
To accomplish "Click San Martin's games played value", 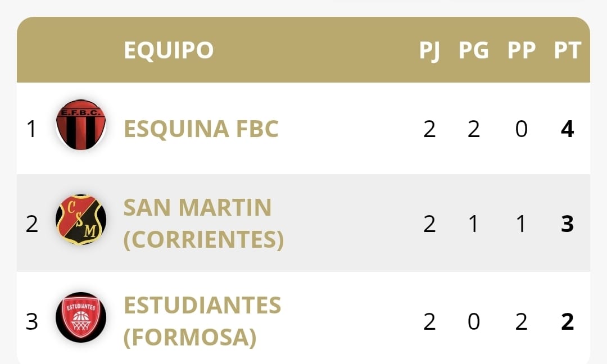I will point(430,224).
